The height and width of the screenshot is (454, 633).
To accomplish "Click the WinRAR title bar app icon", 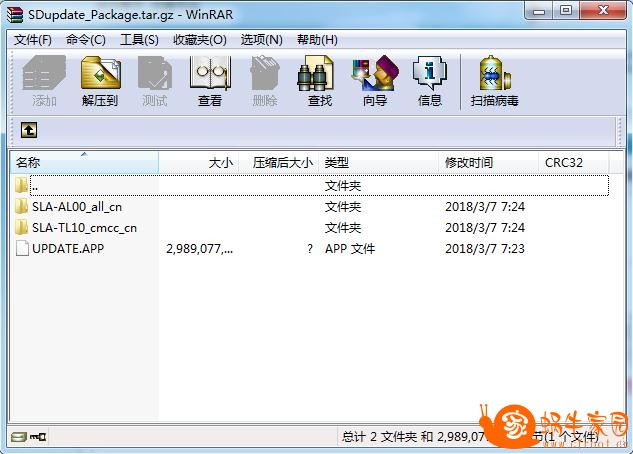I will pos(15,15).
